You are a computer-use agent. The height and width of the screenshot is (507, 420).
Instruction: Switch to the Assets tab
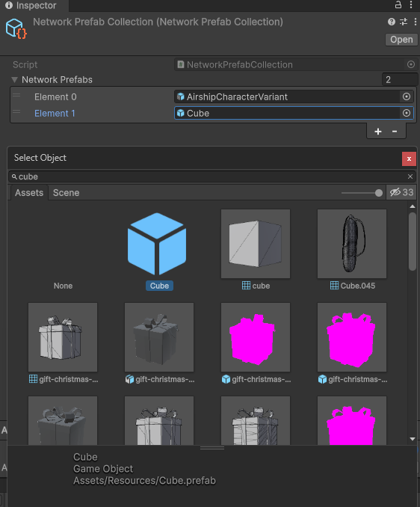point(29,193)
